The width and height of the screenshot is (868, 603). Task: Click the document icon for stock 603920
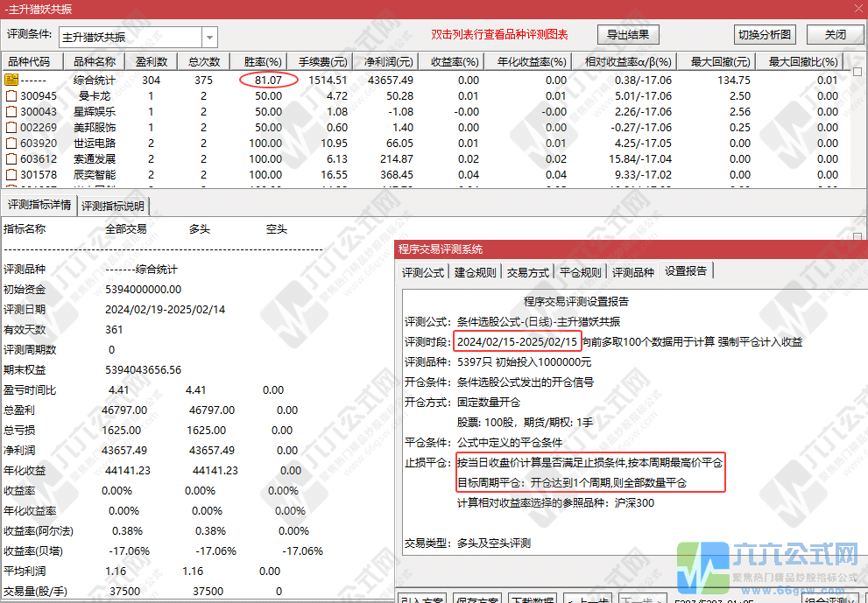(12, 143)
